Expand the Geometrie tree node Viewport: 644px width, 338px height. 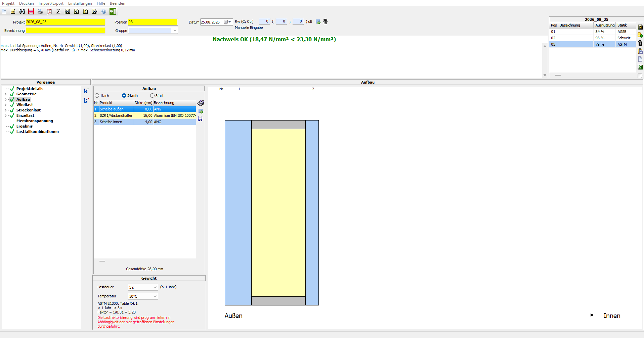tap(5, 94)
